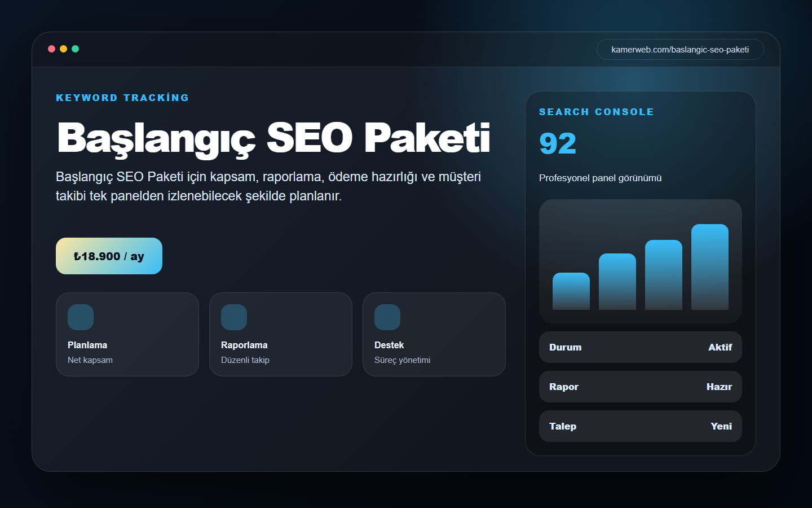Click the Destek card icon square

click(x=387, y=317)
